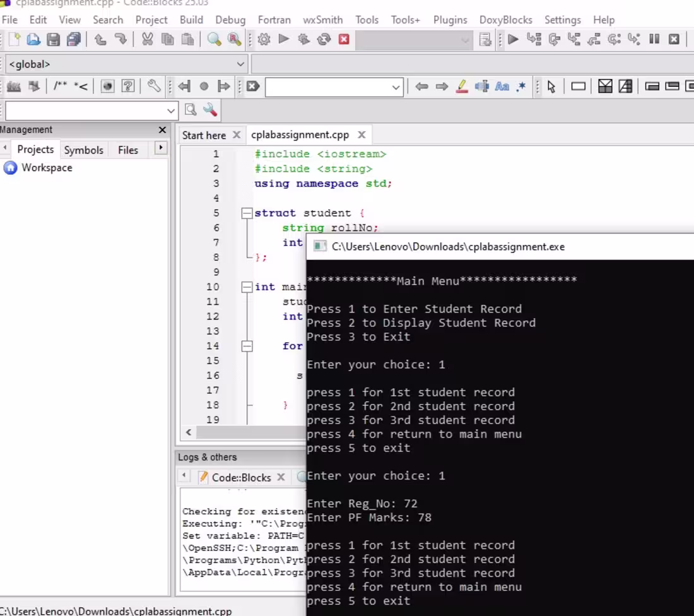Select the pointer cursor tool icon

click(x=551, y=86)
